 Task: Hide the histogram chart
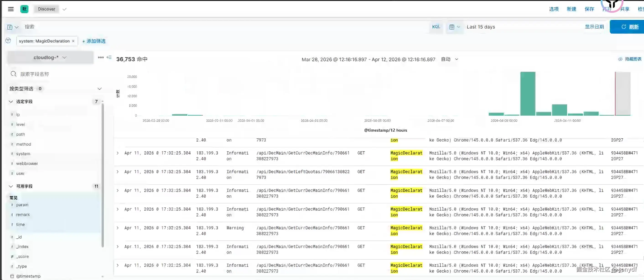(629, 59)
